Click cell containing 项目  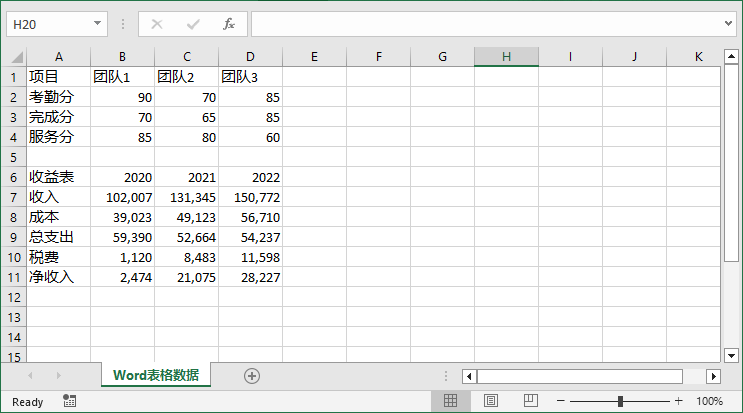tap(58, 77)
